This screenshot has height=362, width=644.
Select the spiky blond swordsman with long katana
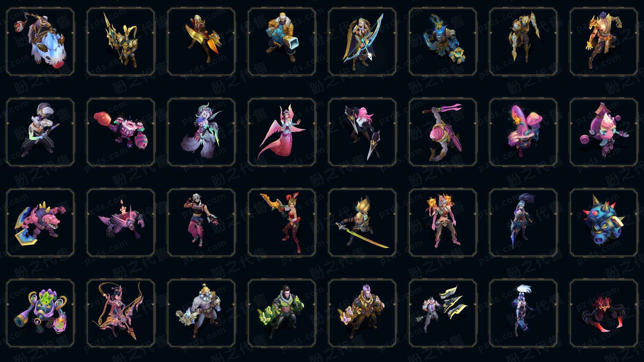pos(362,223)
